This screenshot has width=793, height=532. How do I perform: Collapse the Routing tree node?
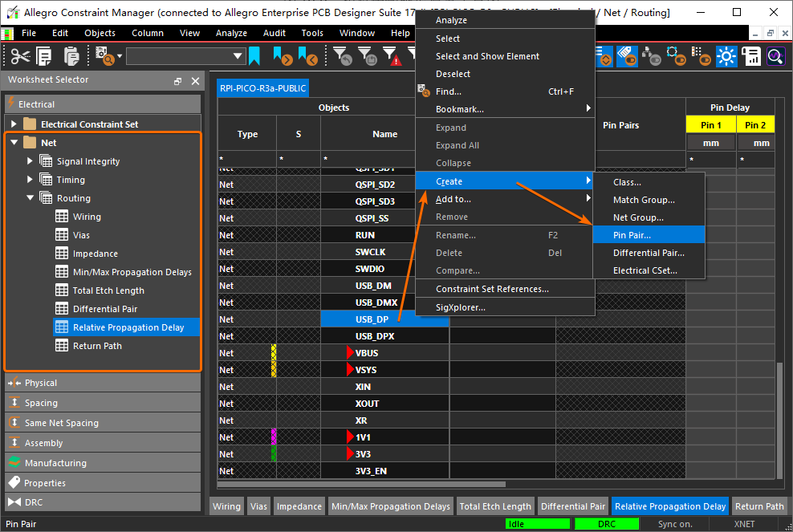tap(31, 198)
